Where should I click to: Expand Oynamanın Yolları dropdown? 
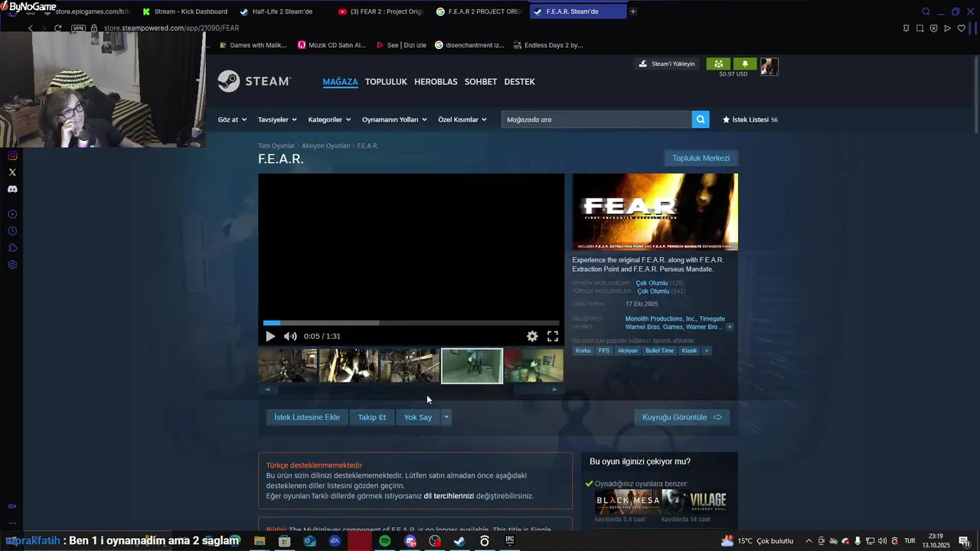394,119
